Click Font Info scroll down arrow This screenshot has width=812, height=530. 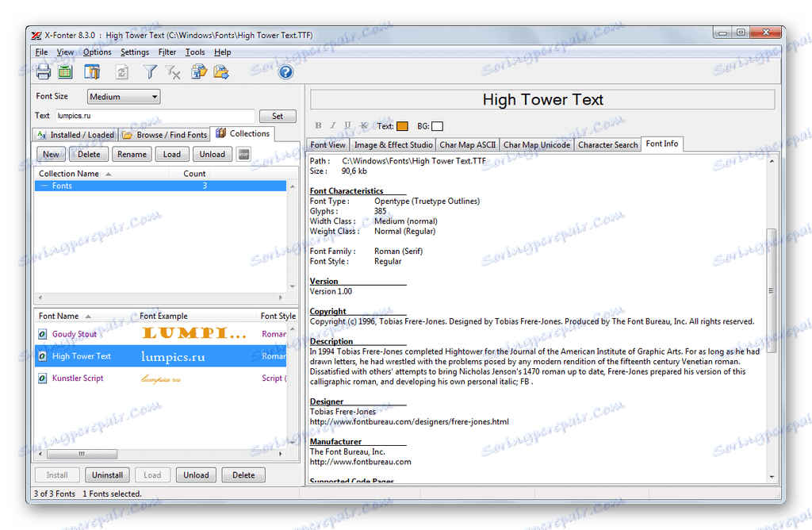772,477
